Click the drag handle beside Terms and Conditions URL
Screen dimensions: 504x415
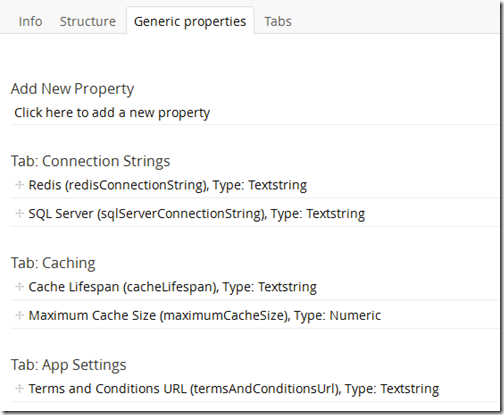[19, 389]
